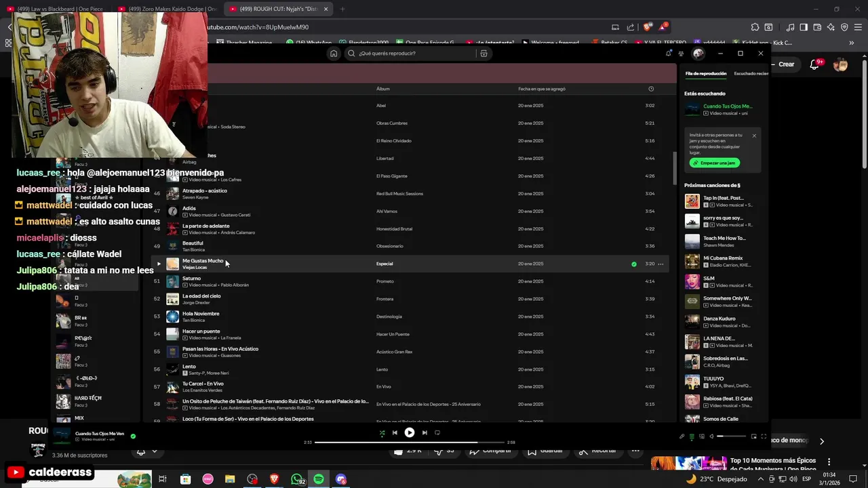Open Spotify full screen icon
868x488 pixels.
[764, 436]
